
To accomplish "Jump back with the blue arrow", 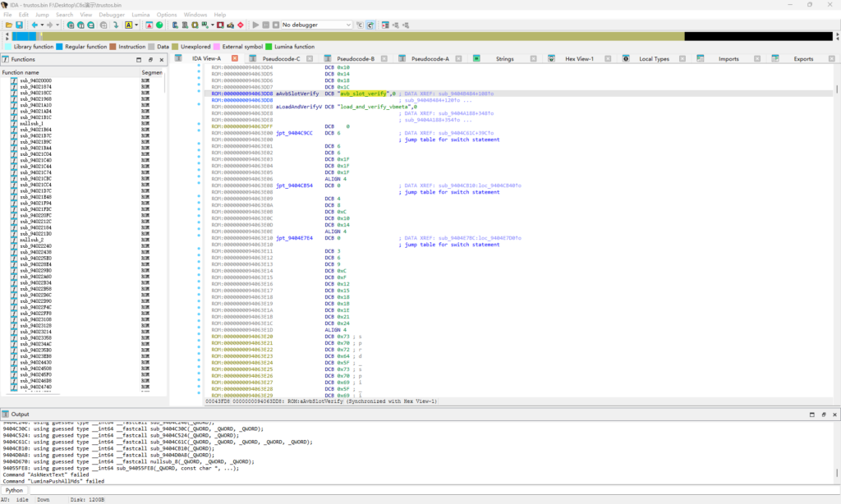I will click(34, 25).
